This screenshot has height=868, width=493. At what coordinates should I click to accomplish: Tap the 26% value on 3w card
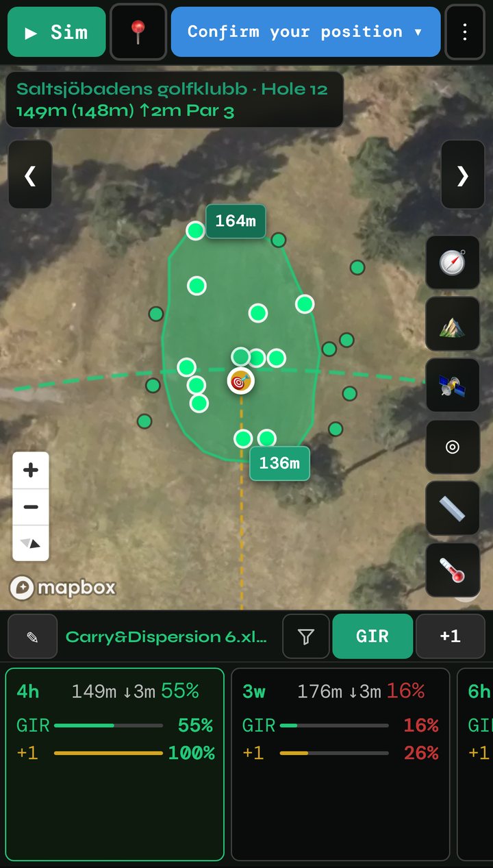tap(421, 753)
